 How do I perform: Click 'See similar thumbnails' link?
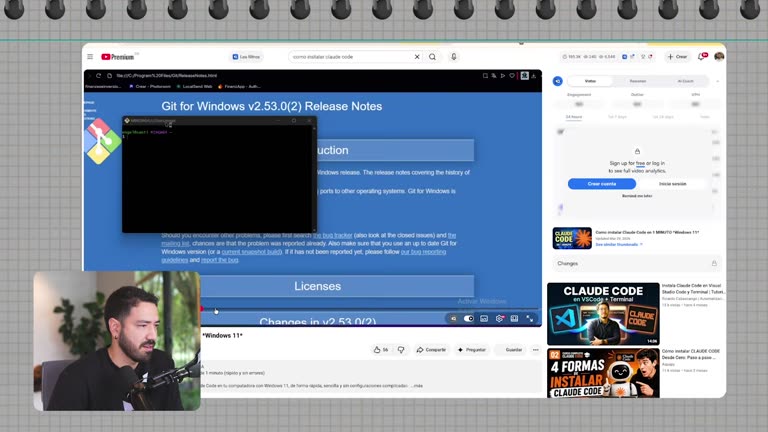click(619, 244)
